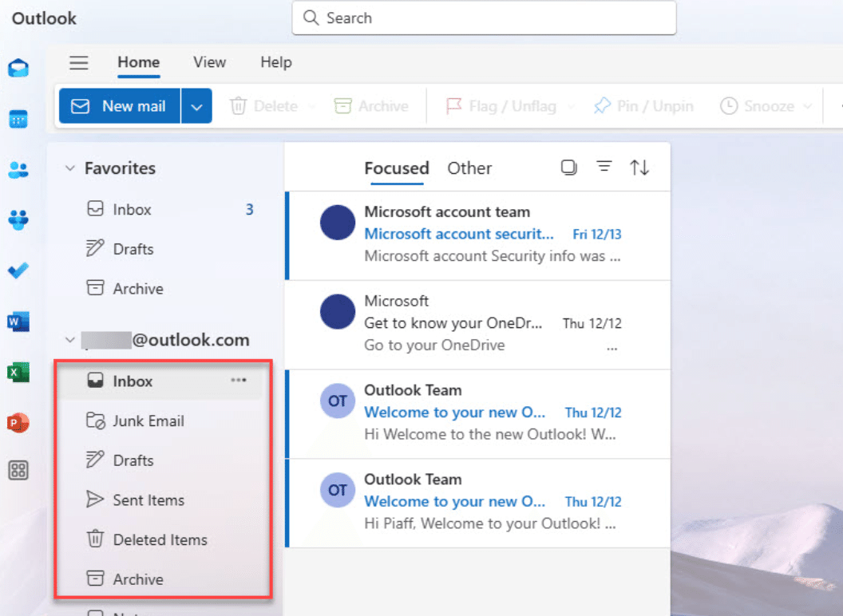Open the Junk Email folder
The width and height of the screenshot is (843, 616).
(161, 421)
